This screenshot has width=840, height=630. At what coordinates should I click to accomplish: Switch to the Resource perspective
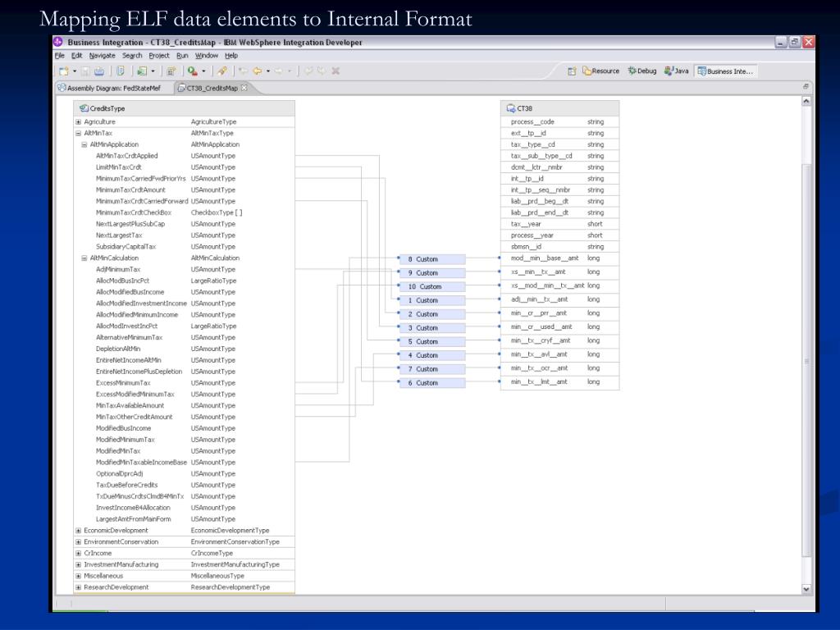tap(601, 71)
